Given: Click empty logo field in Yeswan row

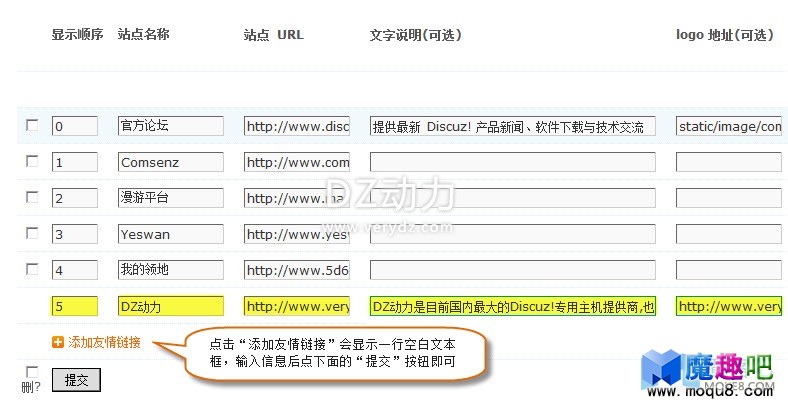Looking at the screenshot, I should pos(729,234).
